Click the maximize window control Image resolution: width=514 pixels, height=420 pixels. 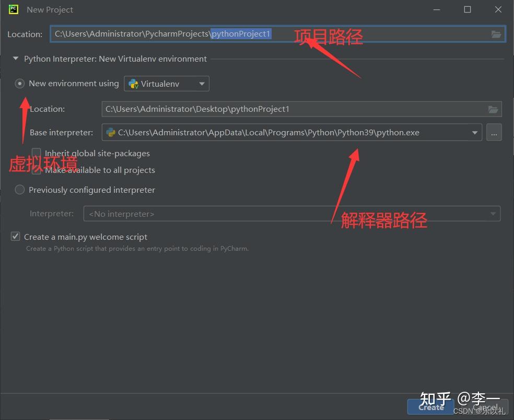pyautogui.click(x=468, y=9)
